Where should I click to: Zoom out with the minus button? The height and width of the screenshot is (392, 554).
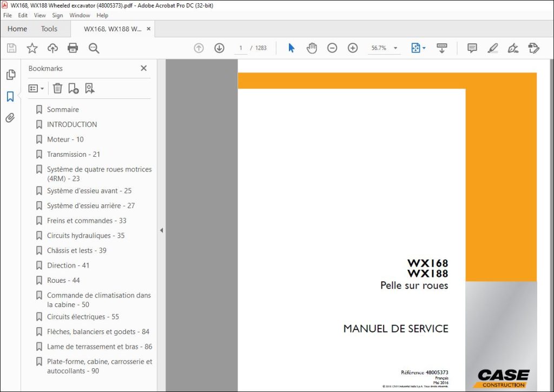(332, 48)
